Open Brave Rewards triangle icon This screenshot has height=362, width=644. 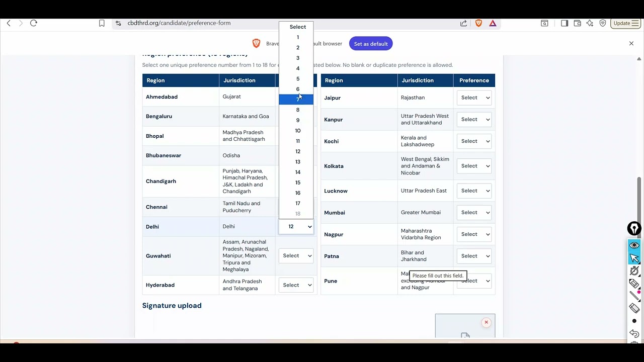coord(493,23)
